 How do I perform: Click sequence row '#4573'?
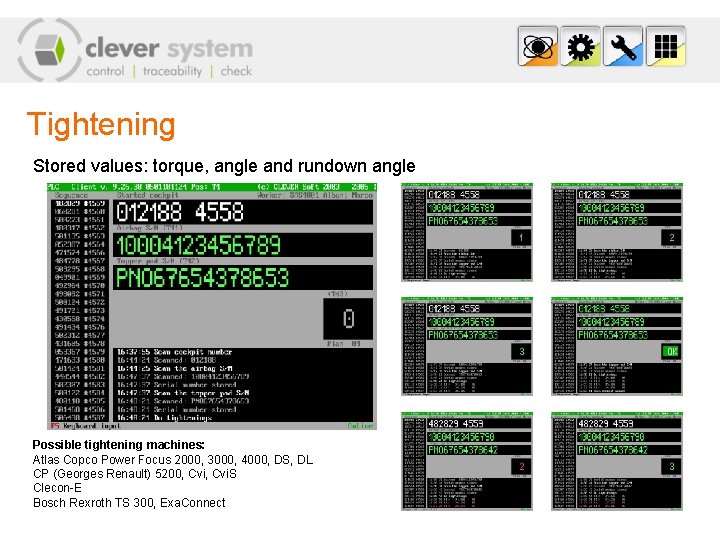click(80, 310)
